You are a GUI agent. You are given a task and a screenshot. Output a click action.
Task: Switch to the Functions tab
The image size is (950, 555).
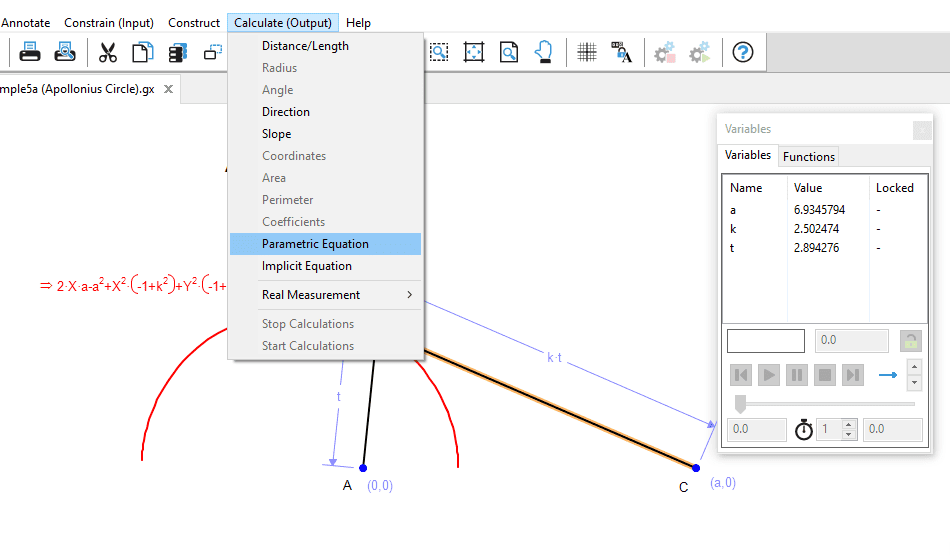tap(809, 157)
